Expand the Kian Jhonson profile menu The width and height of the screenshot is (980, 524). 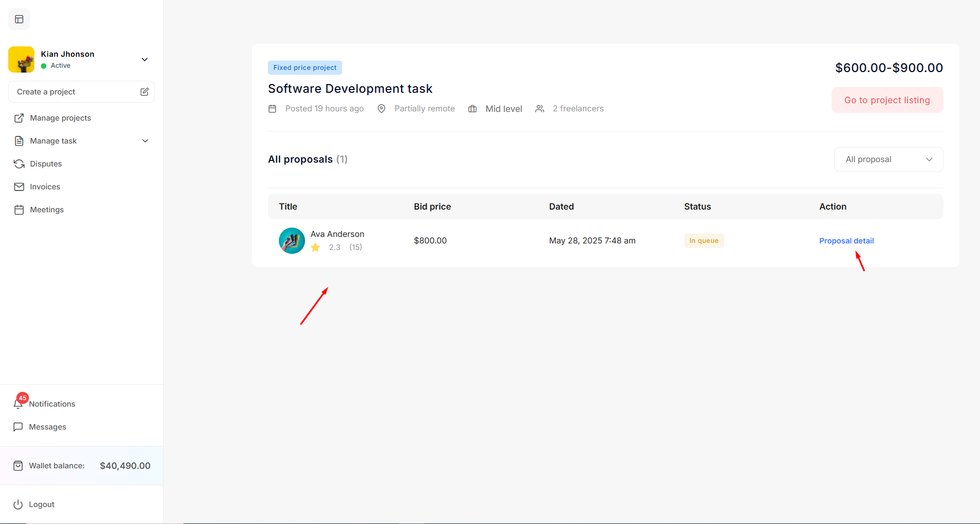(x=145, y=59)
